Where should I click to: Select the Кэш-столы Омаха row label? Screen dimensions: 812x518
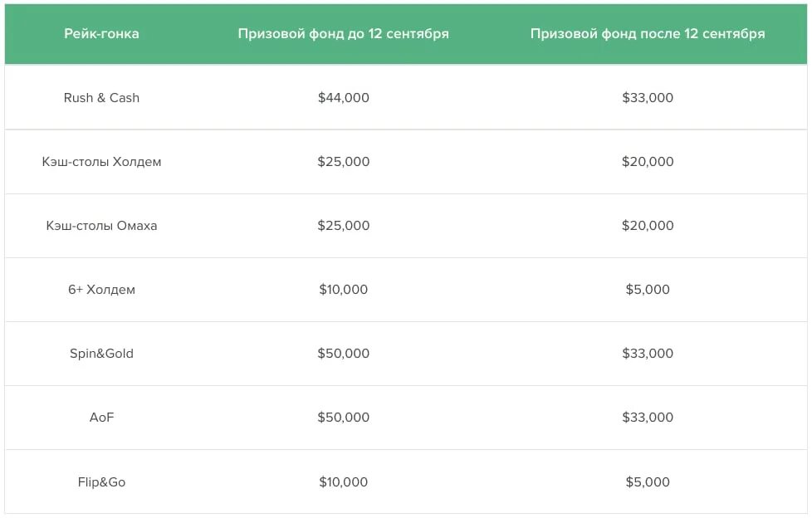pyautogui.click(x=101, y=225)
